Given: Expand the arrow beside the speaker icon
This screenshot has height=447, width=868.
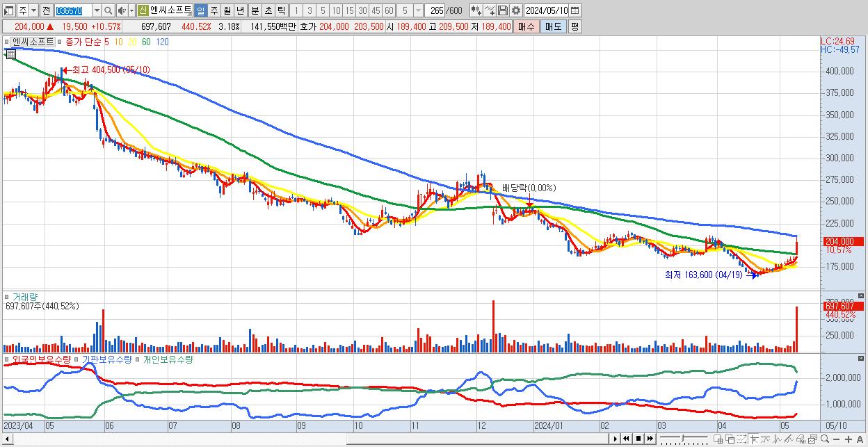Looking at the screenshot, I should (131, 10).
